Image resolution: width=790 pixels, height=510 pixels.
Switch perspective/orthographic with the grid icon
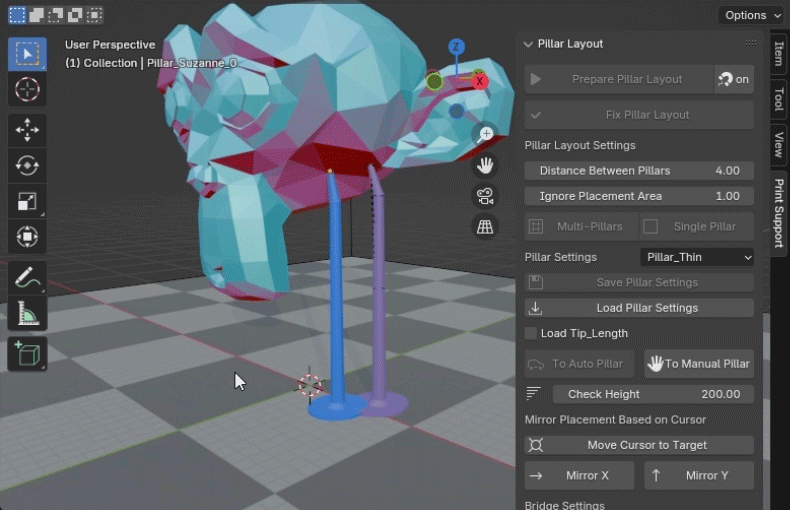coord(485,227)
